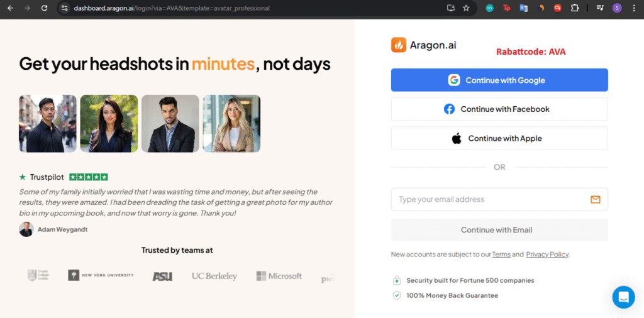Image resolution: width=644 pixels, height=318 pixels.
Task: Select the dark-haired woman headshot
Action: pos(109,124)
